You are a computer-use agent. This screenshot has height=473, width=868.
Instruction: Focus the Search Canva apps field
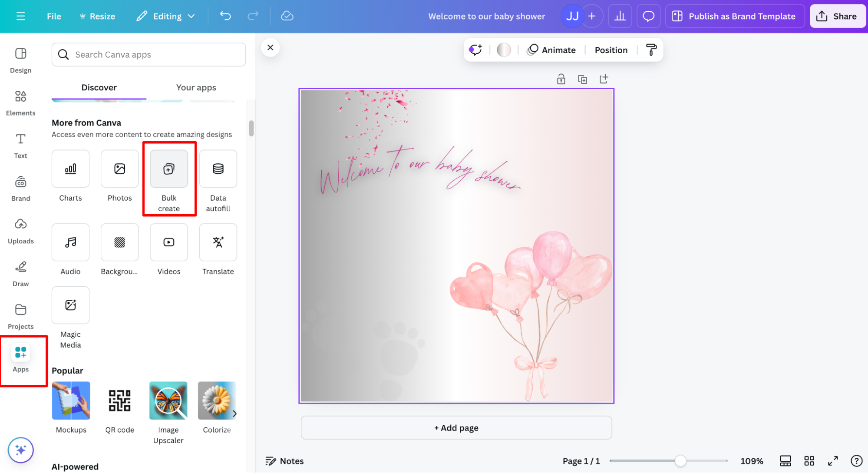(149, 54)
